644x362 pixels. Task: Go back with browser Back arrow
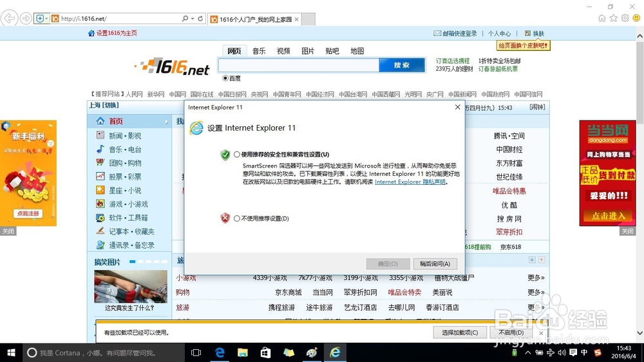coord(9,19)
